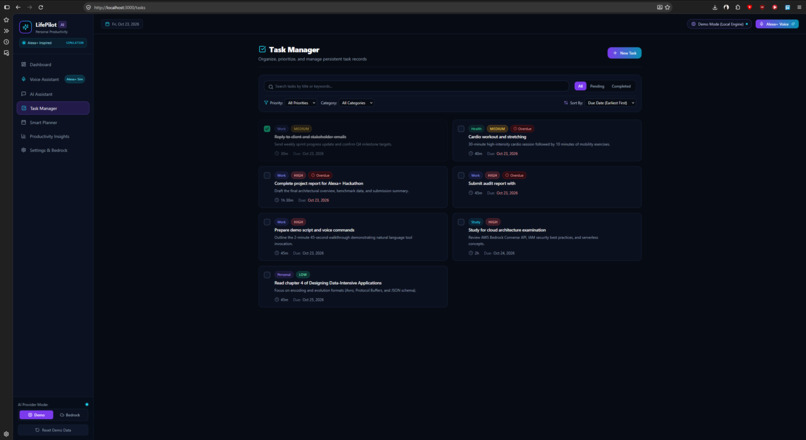Screen dimensions: 806x440
Task: Toggle reader view icon in address bar
Action: point(660,7)
